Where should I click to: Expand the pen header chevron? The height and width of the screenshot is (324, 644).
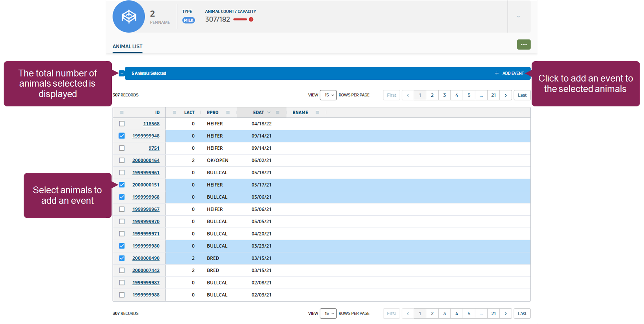518,17
